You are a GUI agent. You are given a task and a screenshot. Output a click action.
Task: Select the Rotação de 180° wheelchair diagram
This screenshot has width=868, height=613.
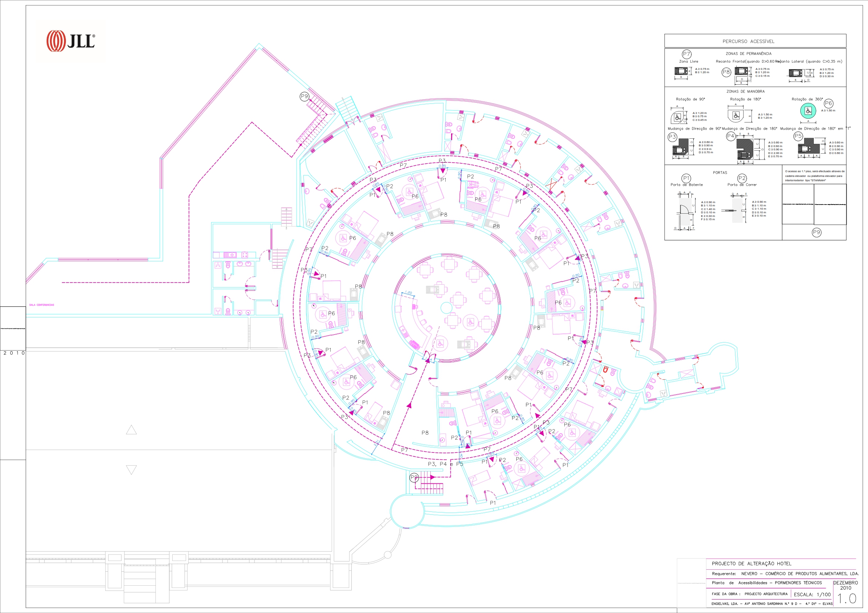736,115
